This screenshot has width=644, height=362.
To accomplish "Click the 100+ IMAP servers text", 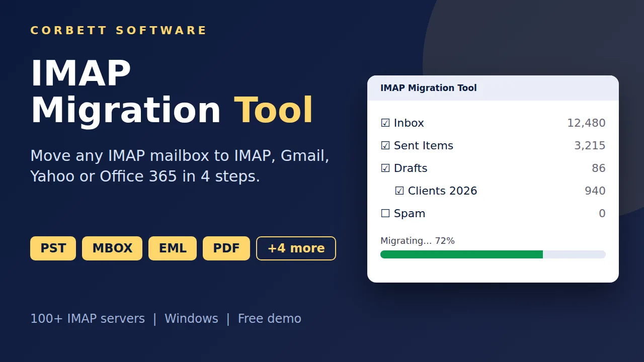I will coord(88,319).
